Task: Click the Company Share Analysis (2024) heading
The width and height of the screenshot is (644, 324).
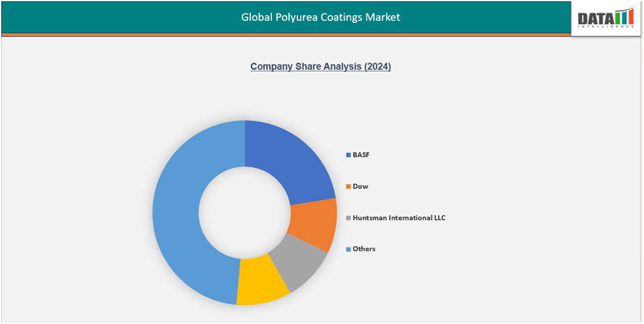Action: (x=321, y=66)
